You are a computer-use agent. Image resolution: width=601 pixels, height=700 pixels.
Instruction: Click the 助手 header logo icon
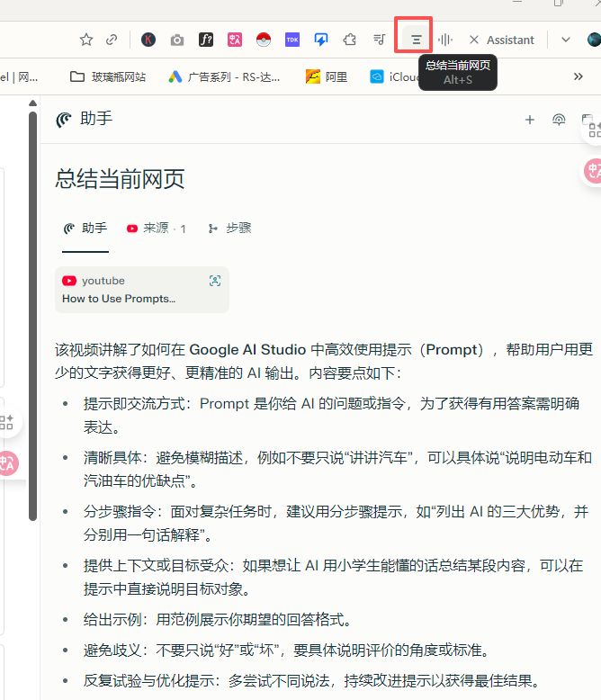(64, 119)
